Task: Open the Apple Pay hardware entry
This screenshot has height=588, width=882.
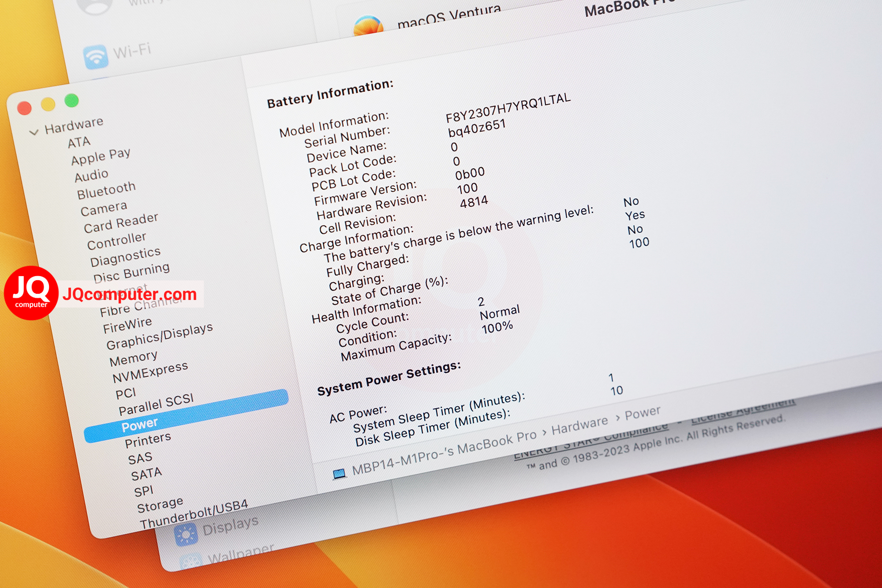Action: 101,157
